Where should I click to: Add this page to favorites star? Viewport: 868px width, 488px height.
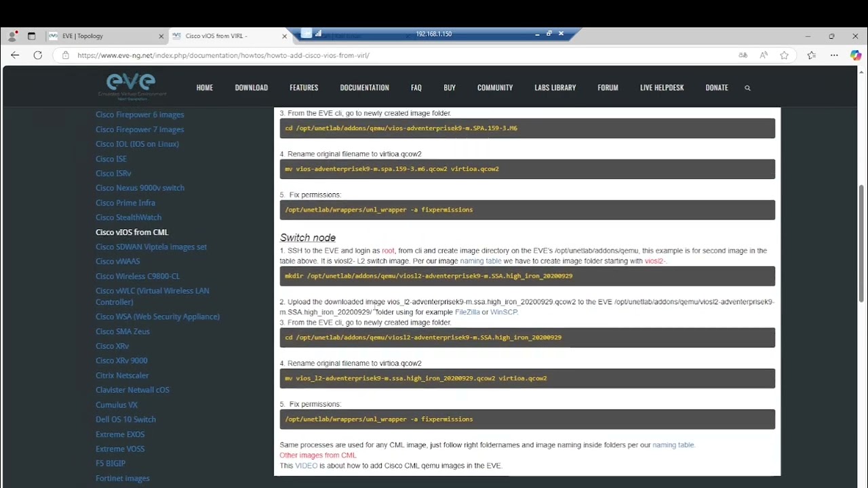pos(784,56)
